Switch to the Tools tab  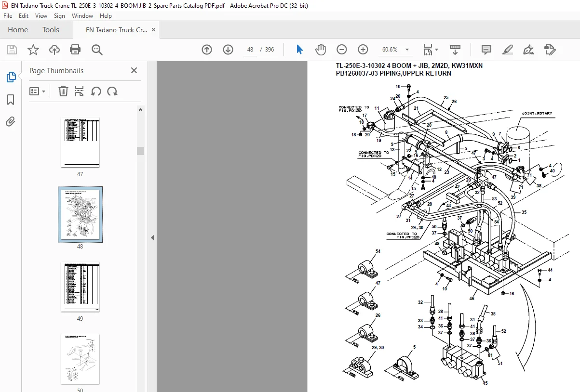click(51, 29)
